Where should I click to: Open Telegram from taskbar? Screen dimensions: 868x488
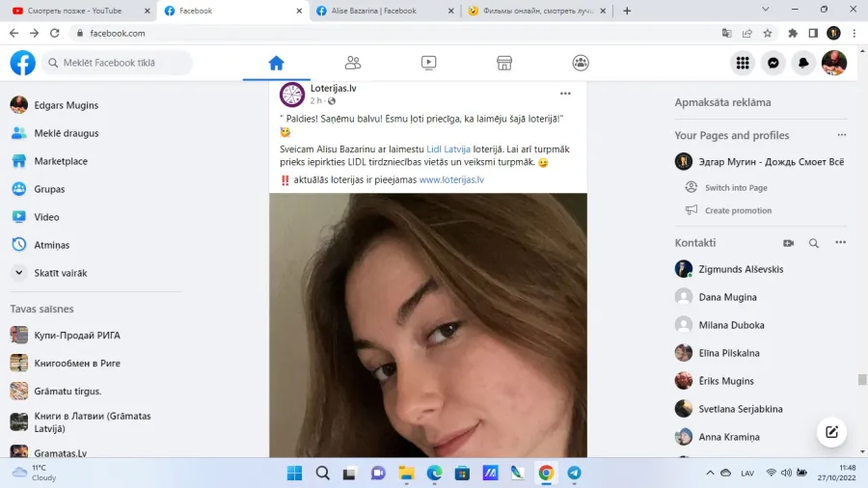click(x=574, y=474)
